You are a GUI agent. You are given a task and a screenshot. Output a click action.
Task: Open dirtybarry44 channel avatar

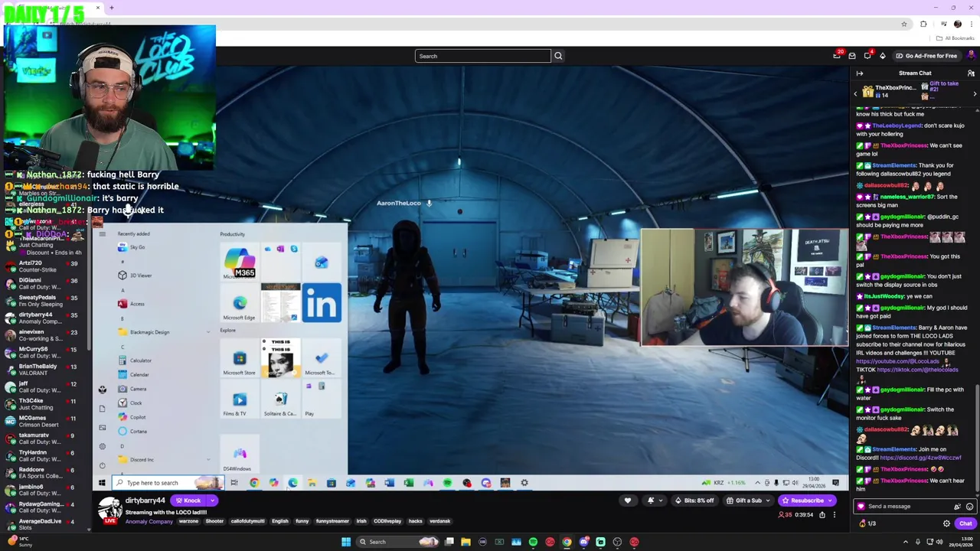[109, 509]
